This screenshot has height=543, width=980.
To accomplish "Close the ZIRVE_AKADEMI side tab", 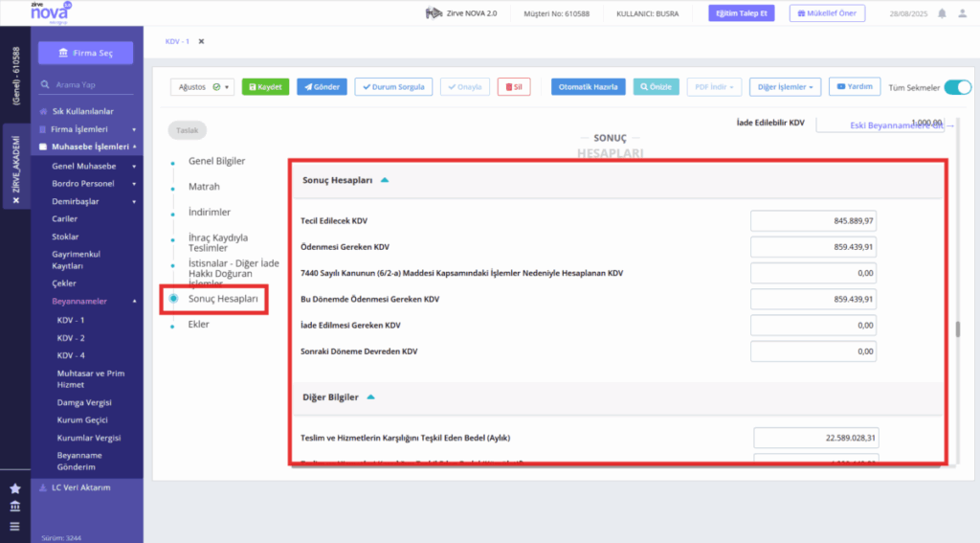I will point(16,200).
